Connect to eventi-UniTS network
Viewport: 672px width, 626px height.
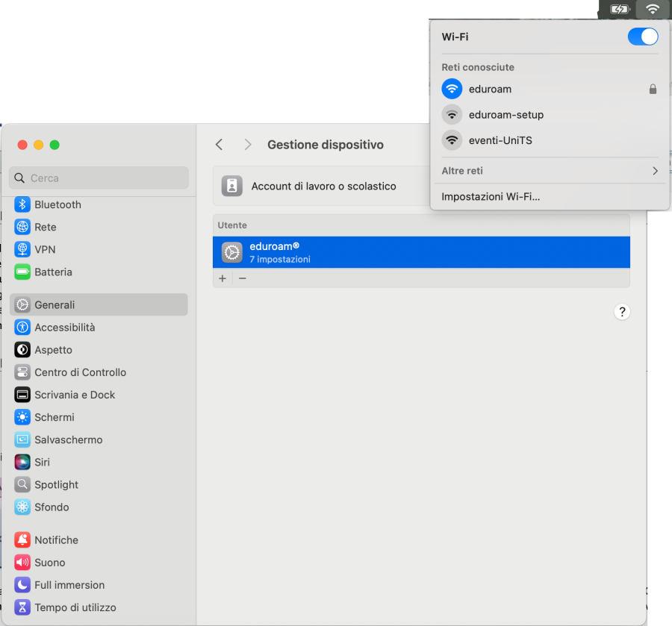pos(500,140)
